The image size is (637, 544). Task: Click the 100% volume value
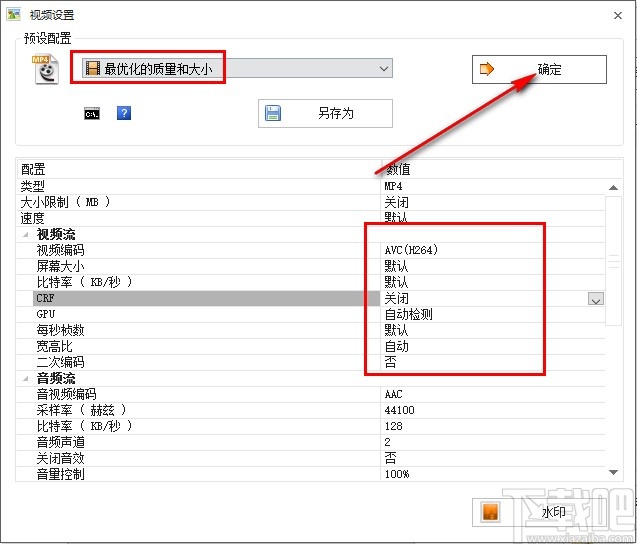point(397,474)
